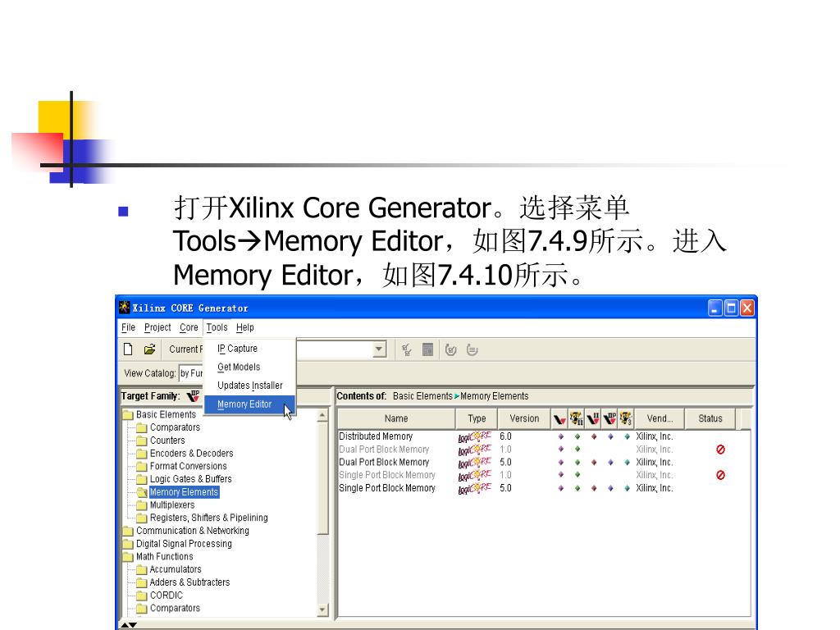Screen dimensions: 840x630
Task: Click the Virtex-IIP family column header icon
Action: [609, 418]
